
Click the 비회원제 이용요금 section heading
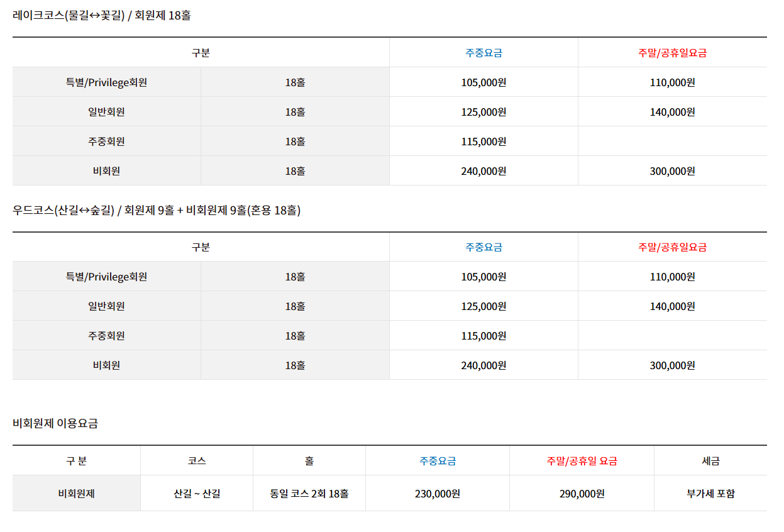pyautogui.click(x=55, y=423)
